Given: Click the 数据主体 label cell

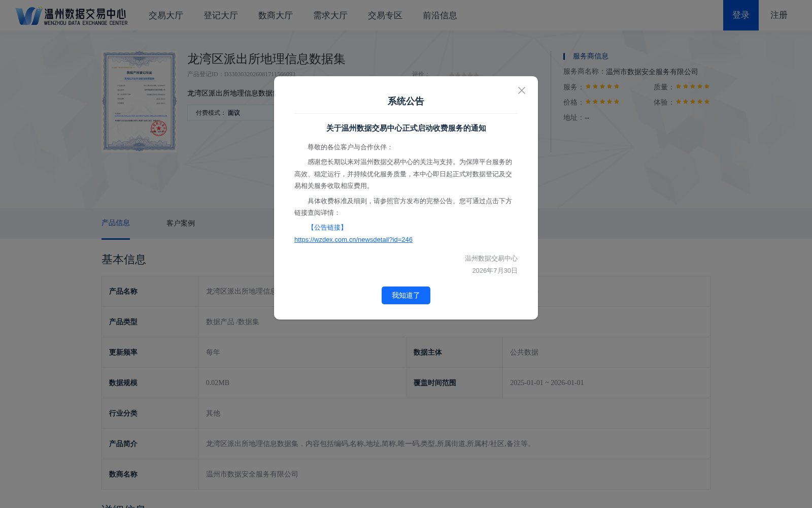Looking at the screenshot, I should [454, 352].
